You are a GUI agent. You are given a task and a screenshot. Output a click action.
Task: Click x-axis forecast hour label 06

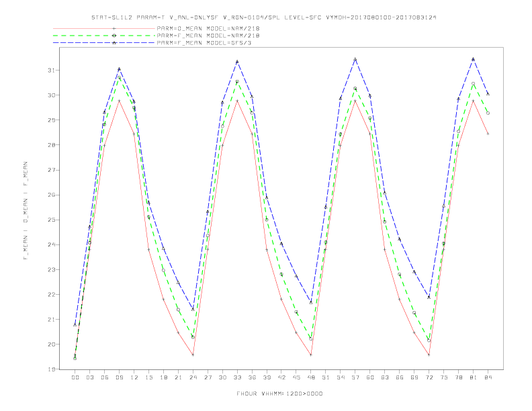[105, 377]
